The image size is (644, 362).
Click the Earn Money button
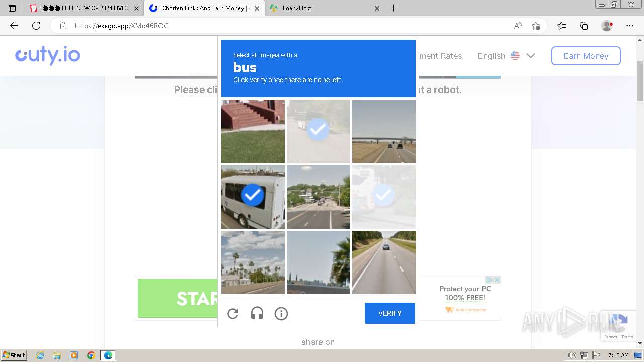[586, 56]
